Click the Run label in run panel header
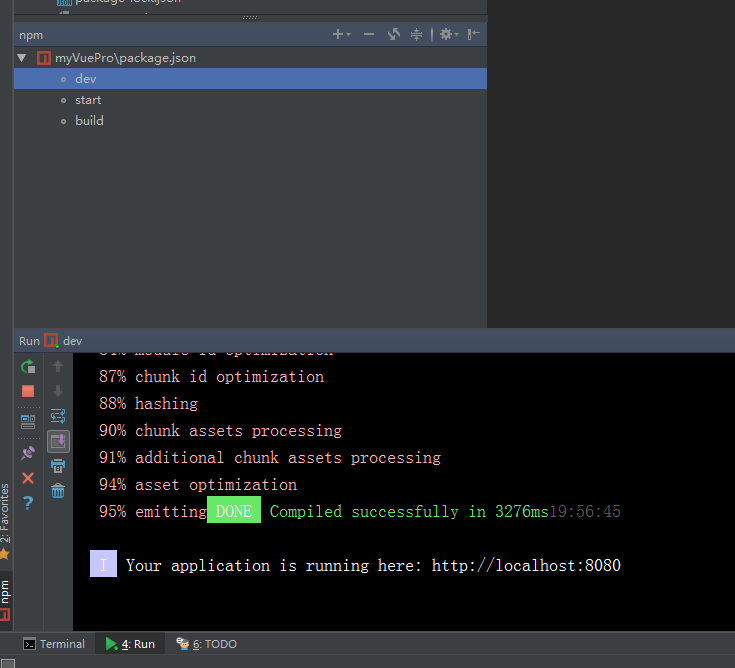Viewport: 735px width, 668px height. [29, 341]
